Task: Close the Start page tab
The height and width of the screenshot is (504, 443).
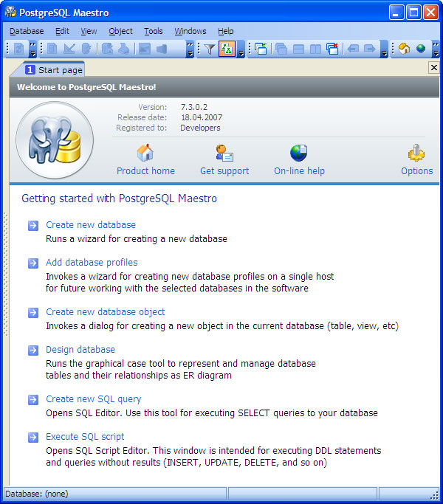Action: (434, 67)
